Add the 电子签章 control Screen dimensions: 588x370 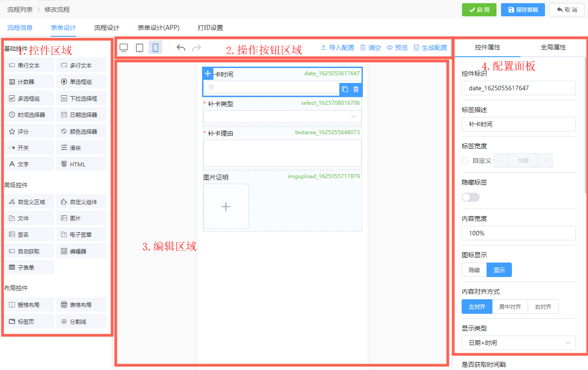pos(81,234)
